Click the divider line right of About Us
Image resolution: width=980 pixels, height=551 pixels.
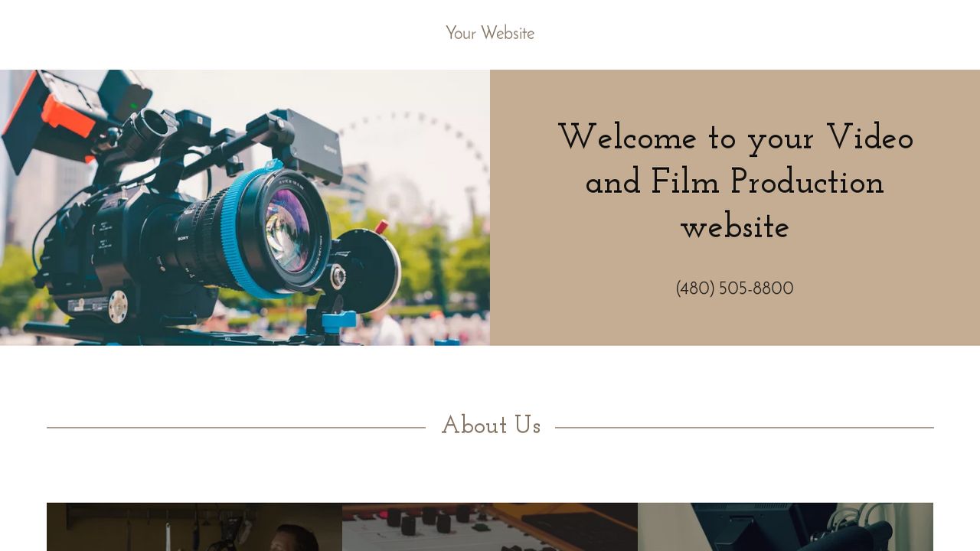(x=744, y=428)
